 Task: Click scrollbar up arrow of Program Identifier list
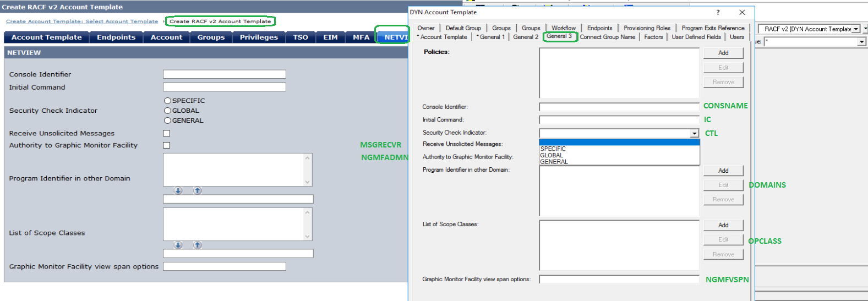308,158
